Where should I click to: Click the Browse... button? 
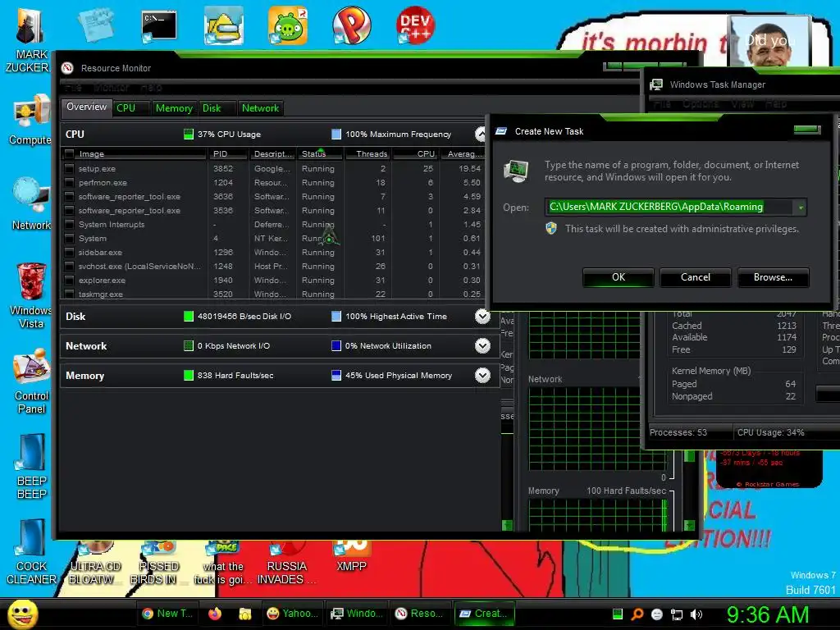click(x=773, y=277)
